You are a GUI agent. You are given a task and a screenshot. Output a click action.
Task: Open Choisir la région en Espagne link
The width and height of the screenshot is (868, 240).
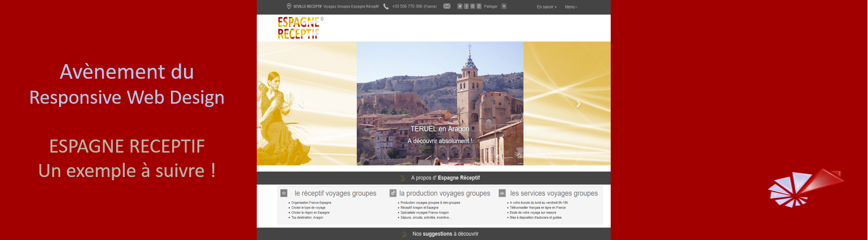coord(311,212)
